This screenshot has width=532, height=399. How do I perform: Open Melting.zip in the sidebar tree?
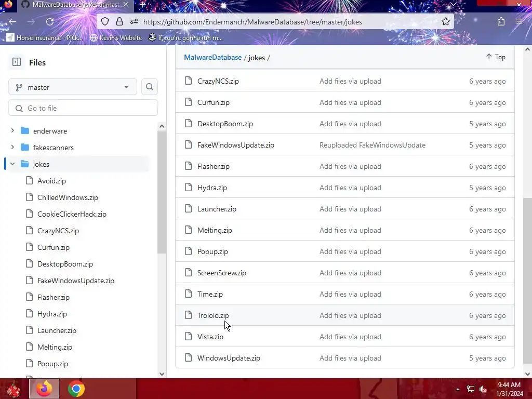tap(55, 347)
